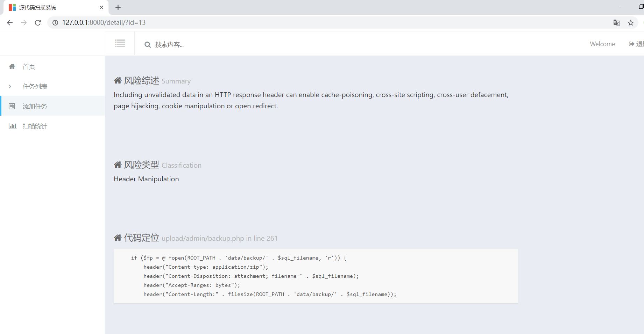Click the Content-type header code line
The image size is (644, 334).
[206, 267]
